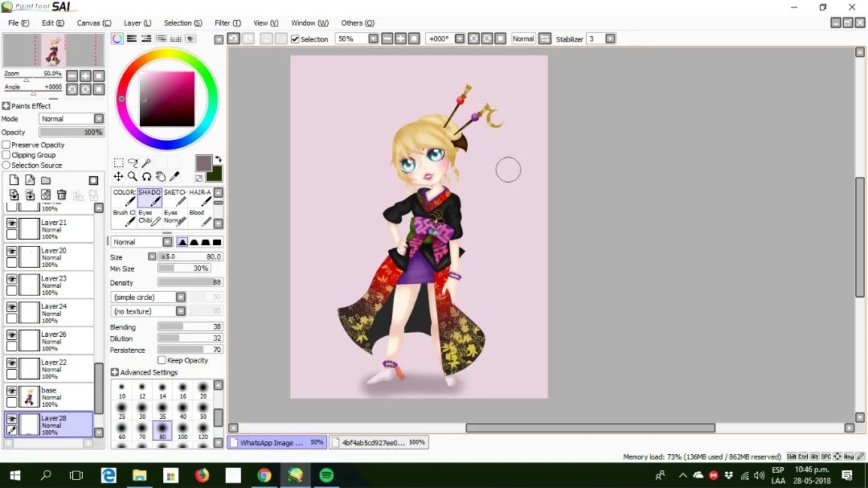The image size is (868, 488).
Task: Enable Preserve Opacity checkbox
Action: pyautogui.click(x=6, y=145)
